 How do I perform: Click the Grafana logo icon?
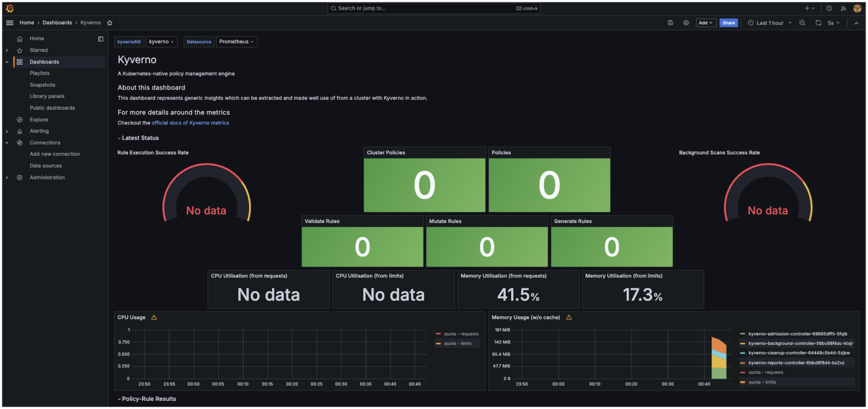point(10,8)
